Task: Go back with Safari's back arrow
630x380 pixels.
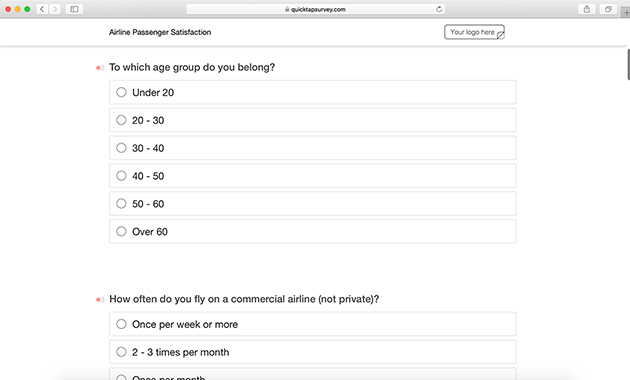Action: point(42,9)
